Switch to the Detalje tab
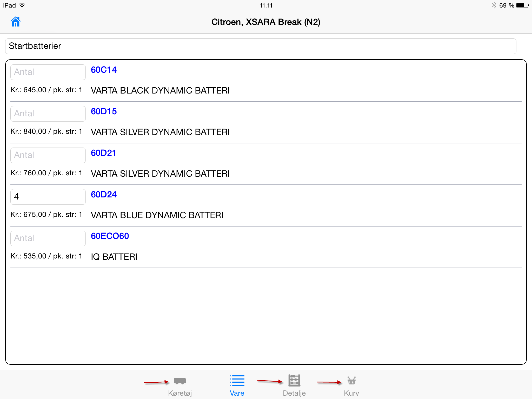Screen dimensions: 532x399 point(294,386)
